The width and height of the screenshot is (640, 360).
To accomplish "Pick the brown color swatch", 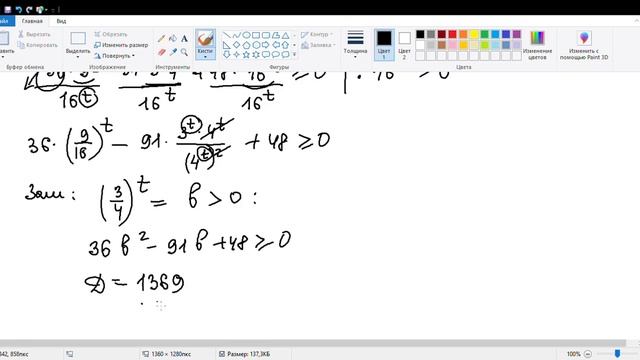I will (442, 45).
